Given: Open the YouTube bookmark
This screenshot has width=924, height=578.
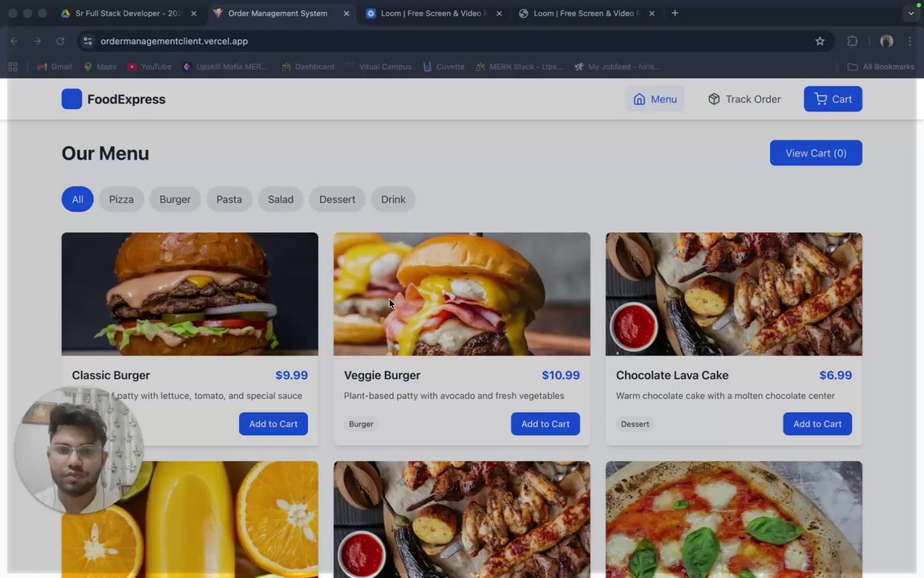Looking at the screenshot, I should 150,67.
